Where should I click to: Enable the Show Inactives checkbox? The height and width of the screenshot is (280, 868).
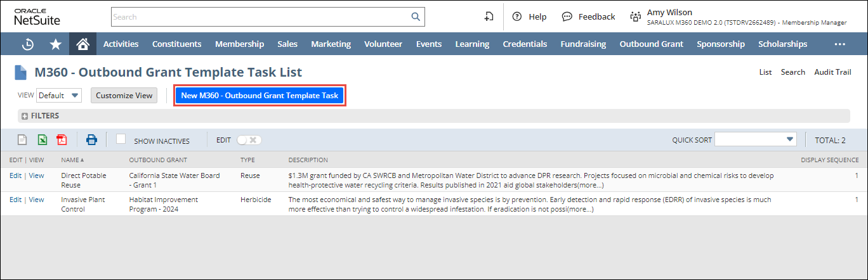click(x=121, y=139)
